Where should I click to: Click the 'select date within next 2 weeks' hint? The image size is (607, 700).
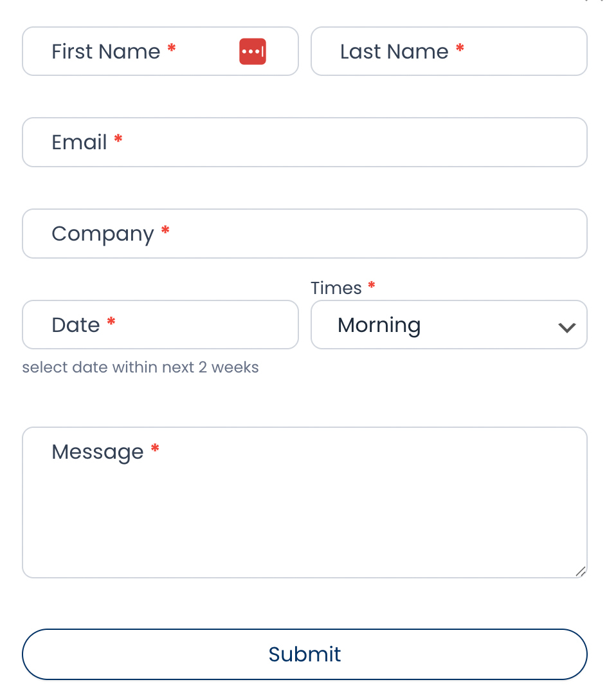140,367
